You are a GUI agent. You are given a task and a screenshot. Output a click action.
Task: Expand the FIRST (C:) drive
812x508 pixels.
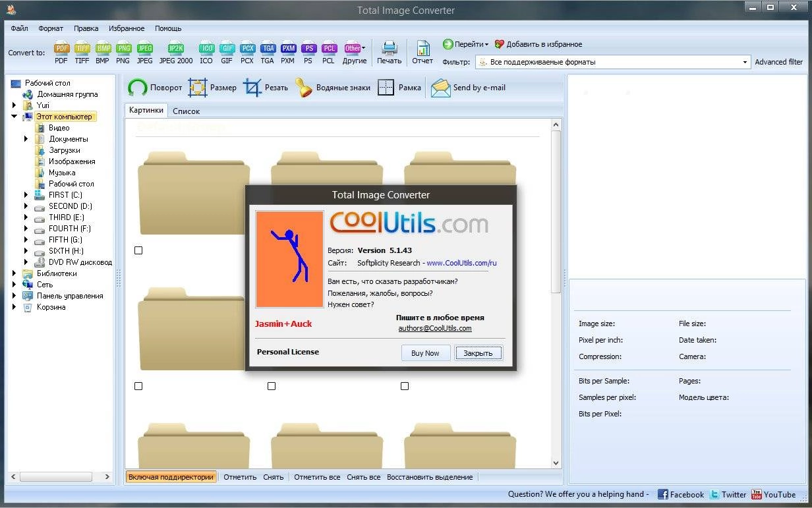coord(26,195)
